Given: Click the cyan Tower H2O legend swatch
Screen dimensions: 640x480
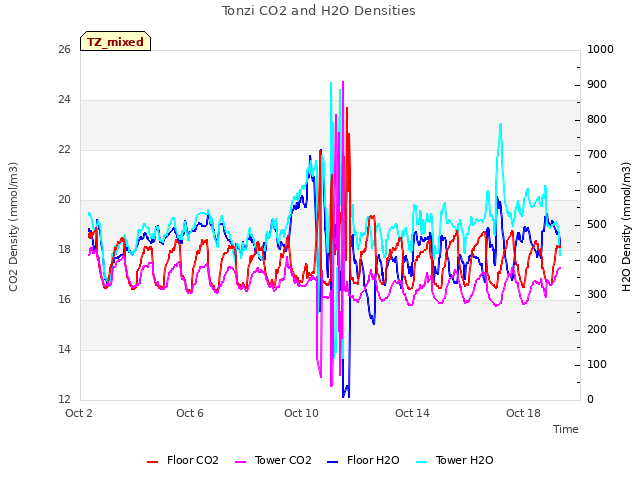Looking at the screenshot, I should pos(421,462).
